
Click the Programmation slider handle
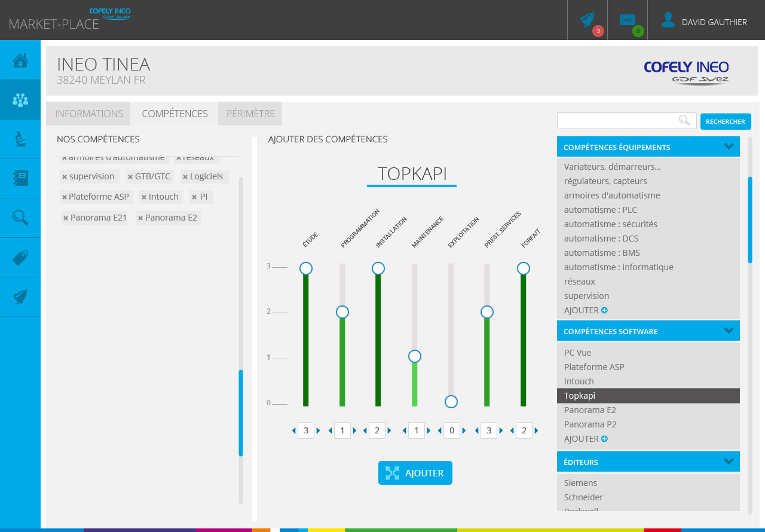point(342,312)
